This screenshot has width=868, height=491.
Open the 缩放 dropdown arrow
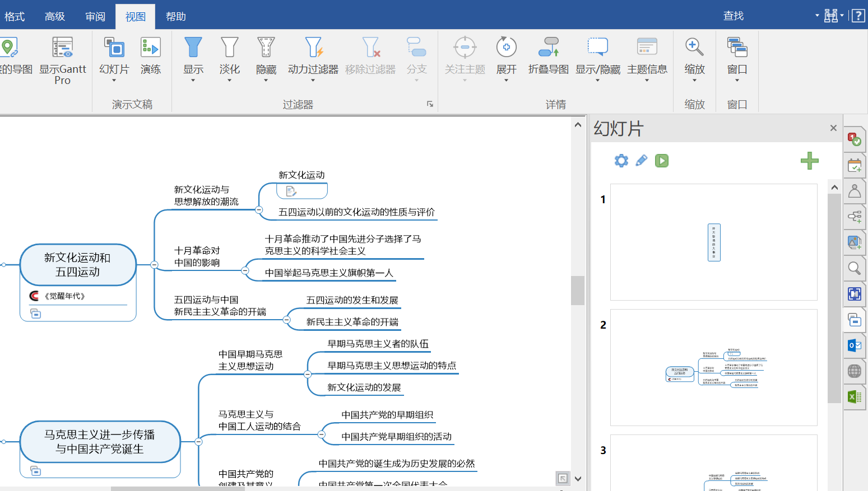pos(694,81)
